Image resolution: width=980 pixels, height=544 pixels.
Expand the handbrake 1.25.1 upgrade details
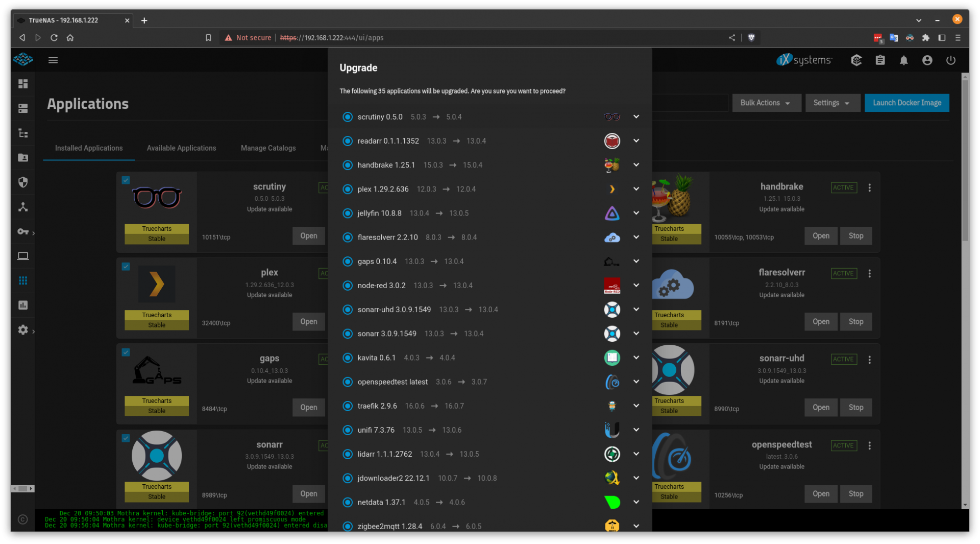coord(636,165)
